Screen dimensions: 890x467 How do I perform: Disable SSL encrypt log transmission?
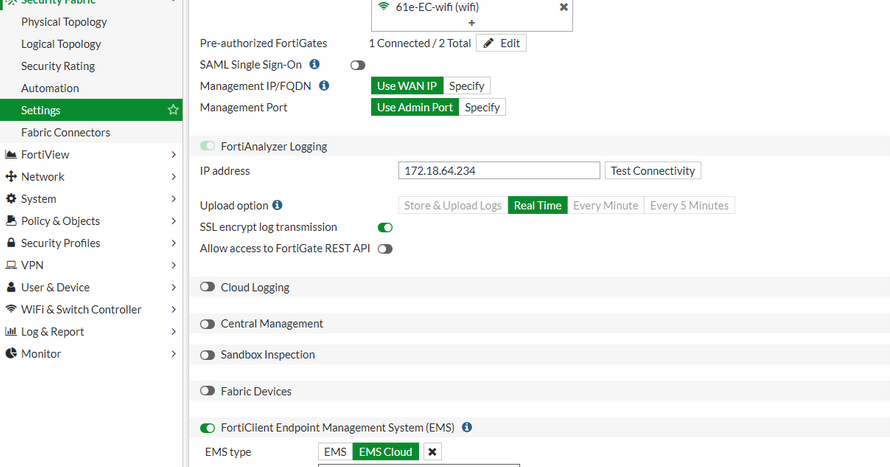coord(385,228)
